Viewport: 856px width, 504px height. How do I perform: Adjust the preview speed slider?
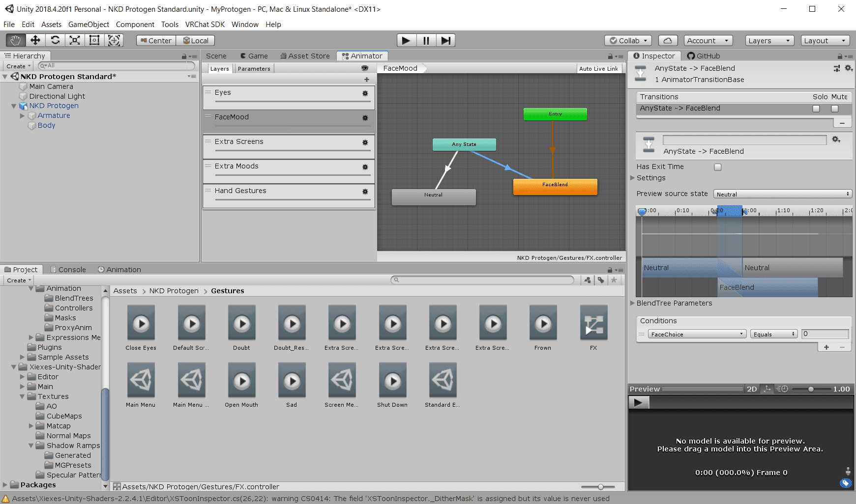click(811, 389)
